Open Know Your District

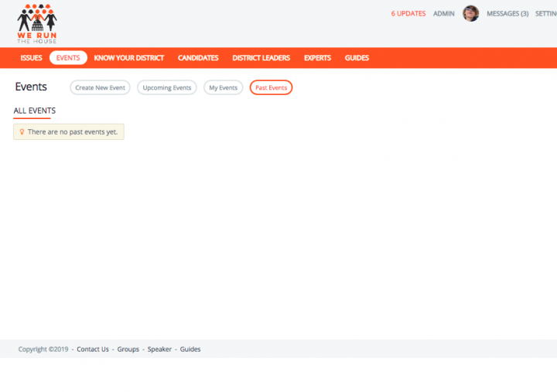(129, 58)
